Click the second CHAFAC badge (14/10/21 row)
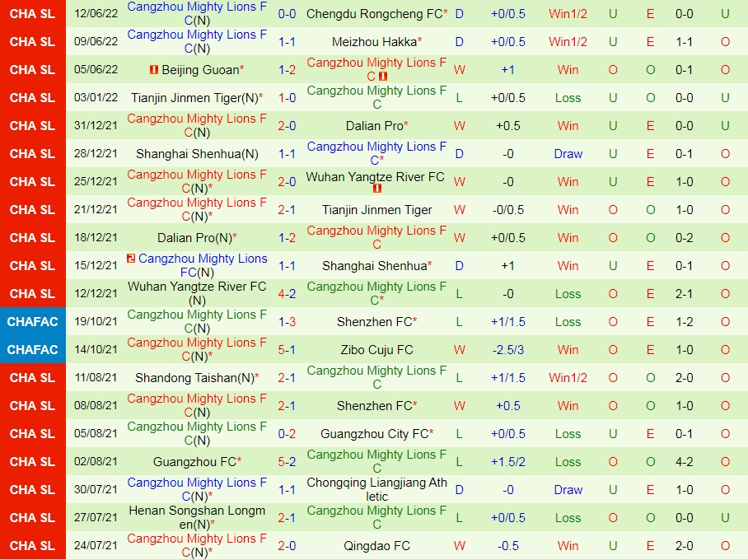Image resolution: width=748 pixels, height=560 pixels. [x=32, y=349]
